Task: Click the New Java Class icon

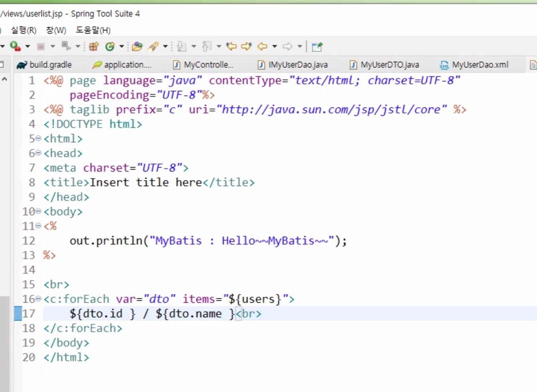Action: coord(110,47)
